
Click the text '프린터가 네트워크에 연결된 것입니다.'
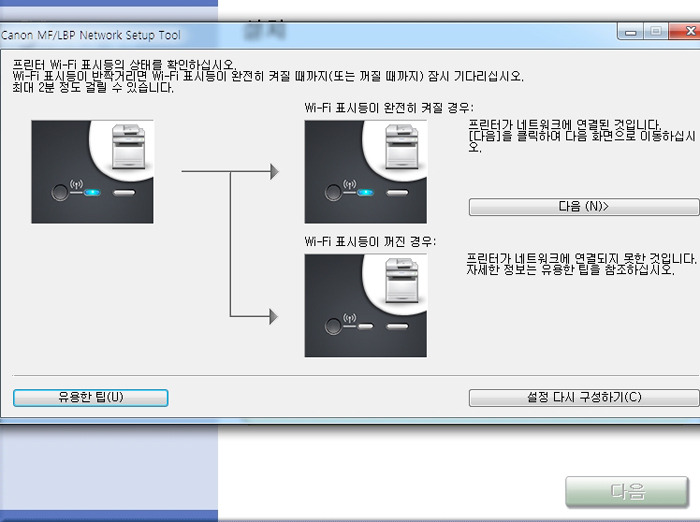pyautogui.click(x=565, y=125)
